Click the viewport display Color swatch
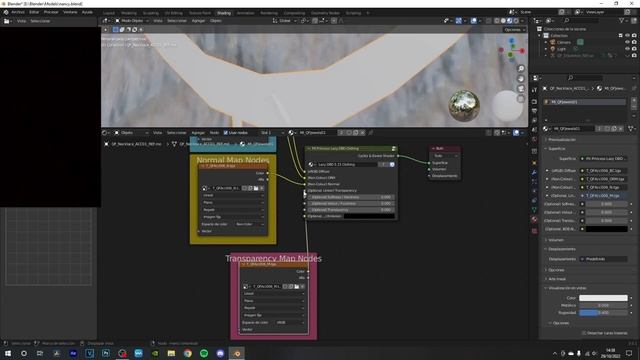Screen dimensions: 640x360 pos(603,298)
